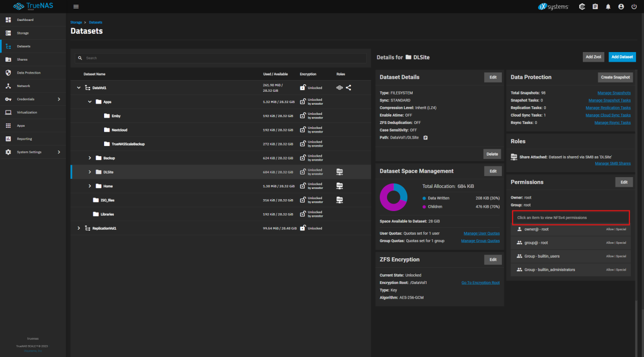Follow the Go To Encryption Root link
This screenshot has width=644, height=357.
480,282
